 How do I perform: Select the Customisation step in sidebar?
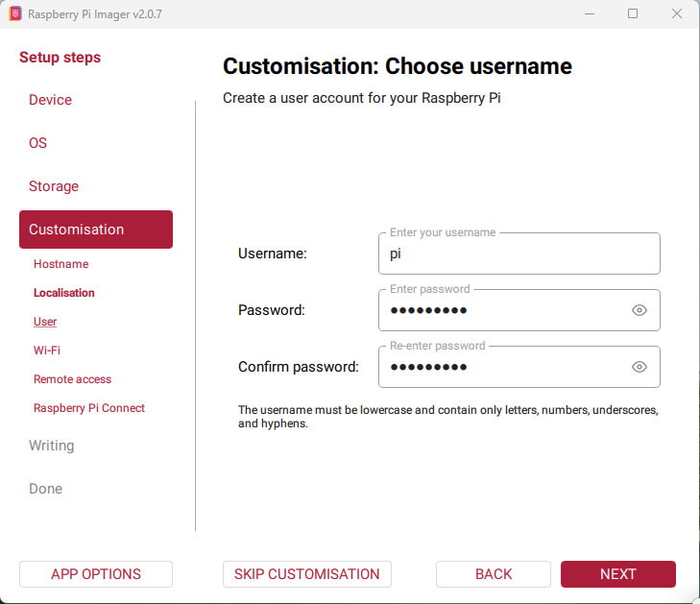coord(96,230)
